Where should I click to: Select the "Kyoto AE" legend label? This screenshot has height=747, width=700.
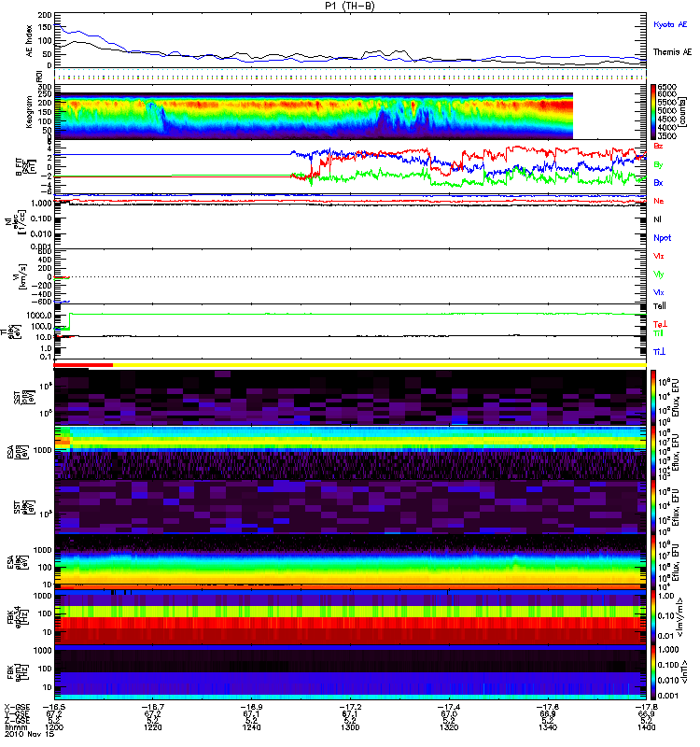click(670, 24)
